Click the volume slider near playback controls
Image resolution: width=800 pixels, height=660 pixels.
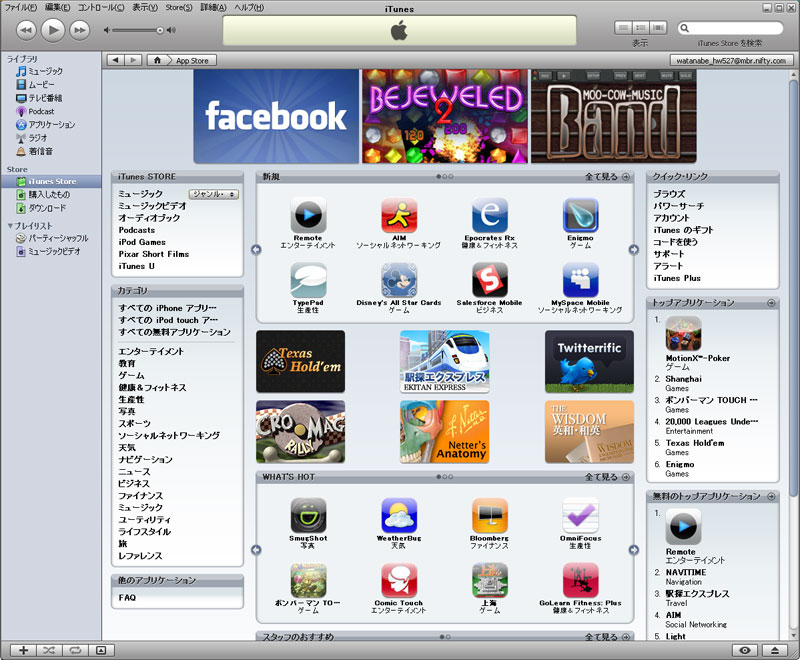(x=135, y=30)
